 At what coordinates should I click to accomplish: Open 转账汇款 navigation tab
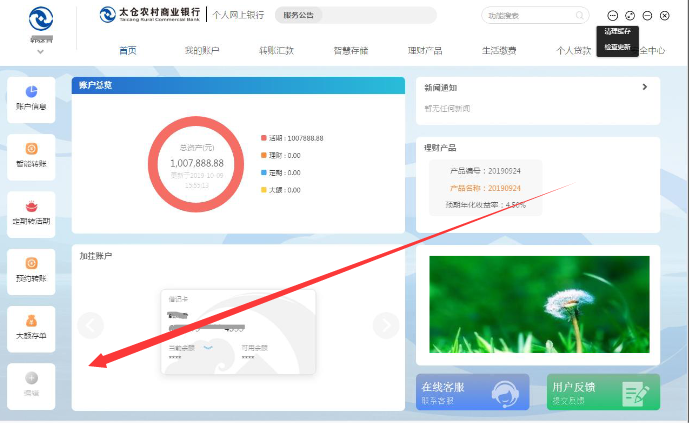(x=276, y=51)
